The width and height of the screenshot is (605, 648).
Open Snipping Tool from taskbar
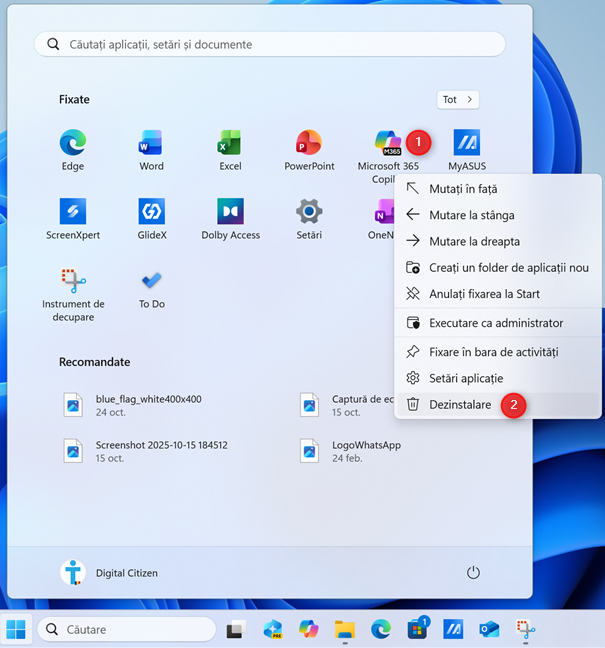[525, 629]
